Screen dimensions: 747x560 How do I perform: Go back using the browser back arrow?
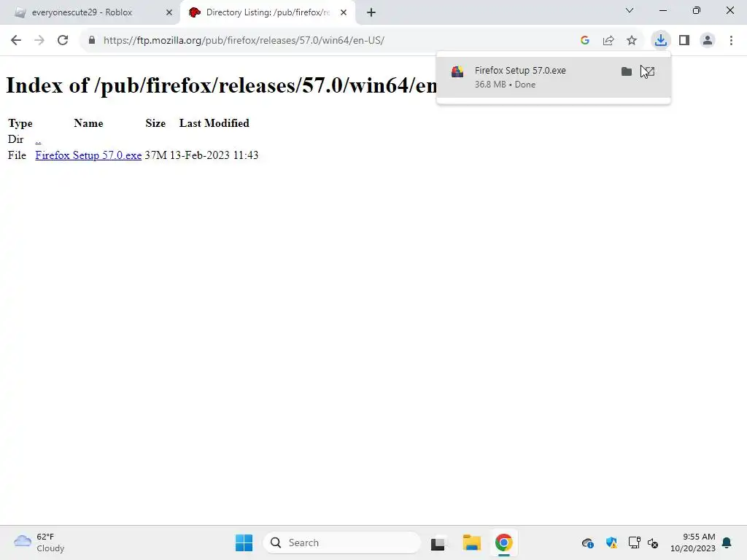click(16, 41)
